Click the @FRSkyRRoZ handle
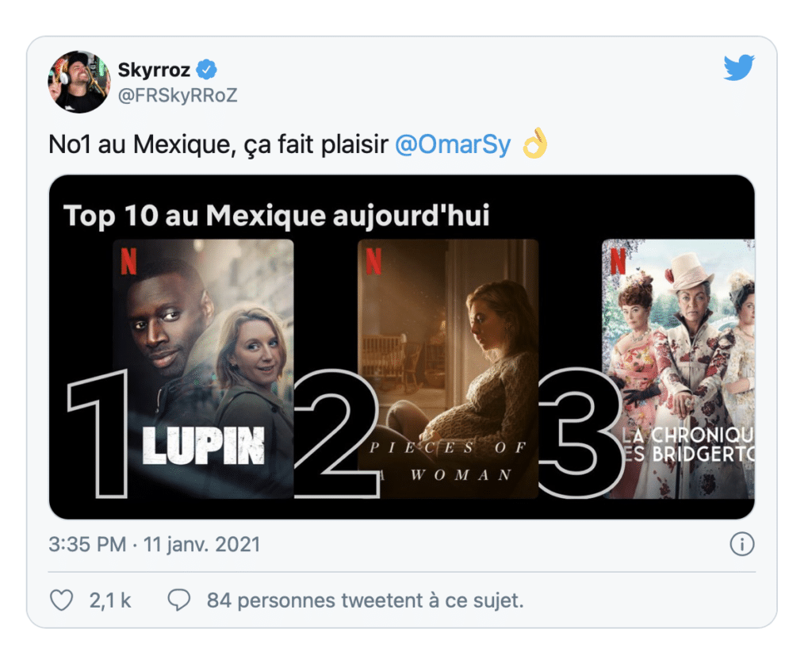Viewport: 812px width, 671px height. point(178,95)
